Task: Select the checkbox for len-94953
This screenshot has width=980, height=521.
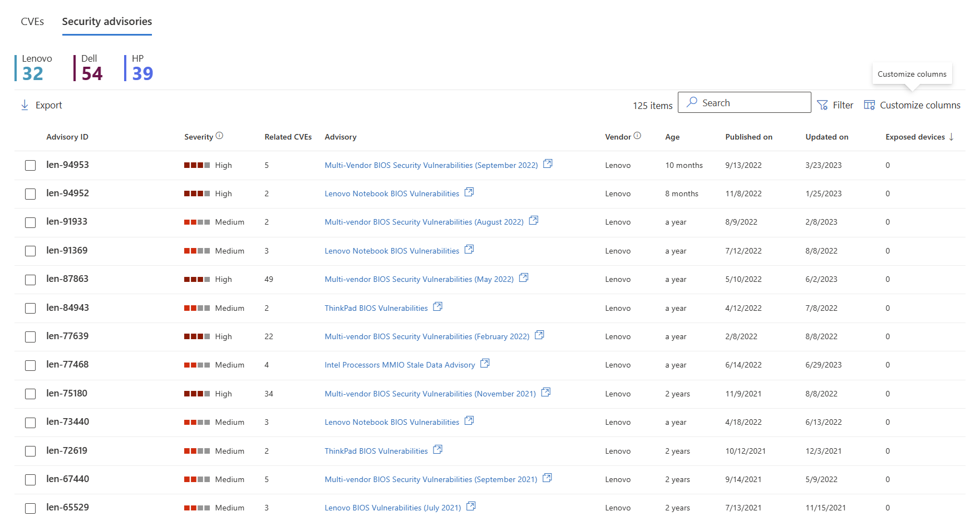Action: point(31,166)
